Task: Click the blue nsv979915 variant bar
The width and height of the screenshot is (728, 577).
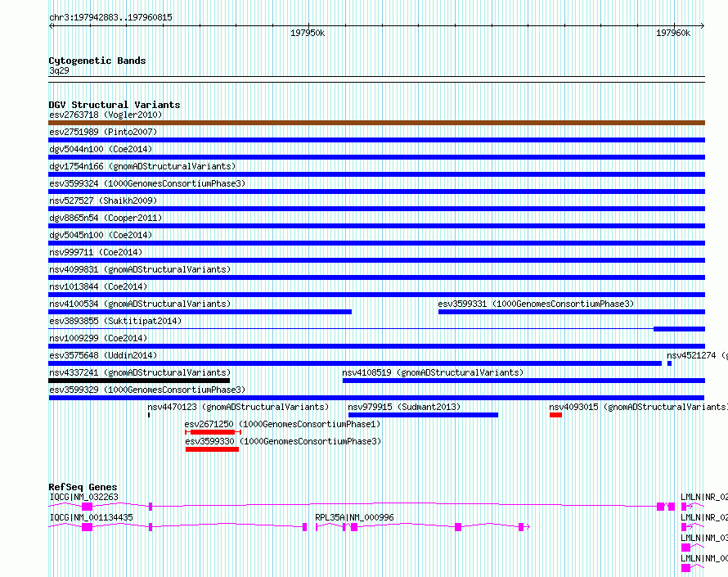Action: tap(423, 415)
